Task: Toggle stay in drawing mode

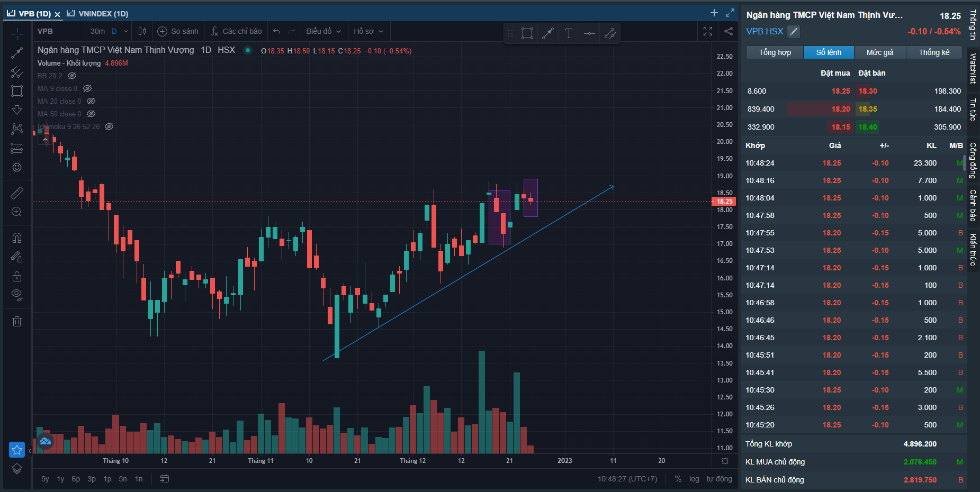Action: (17, 257)
